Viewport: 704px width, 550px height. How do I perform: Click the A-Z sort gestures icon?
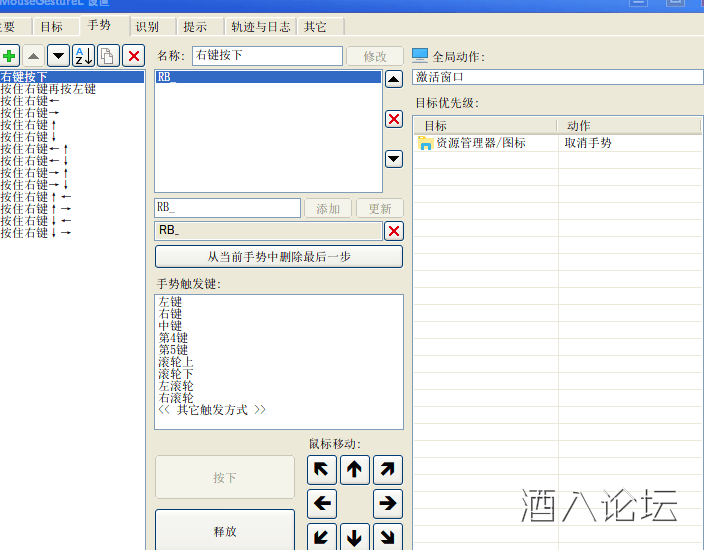84,56
